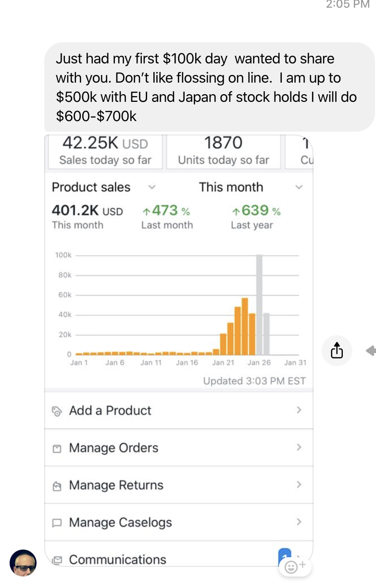
Task: Tap the Sales today so far card
Action: (x=105, y=151)
